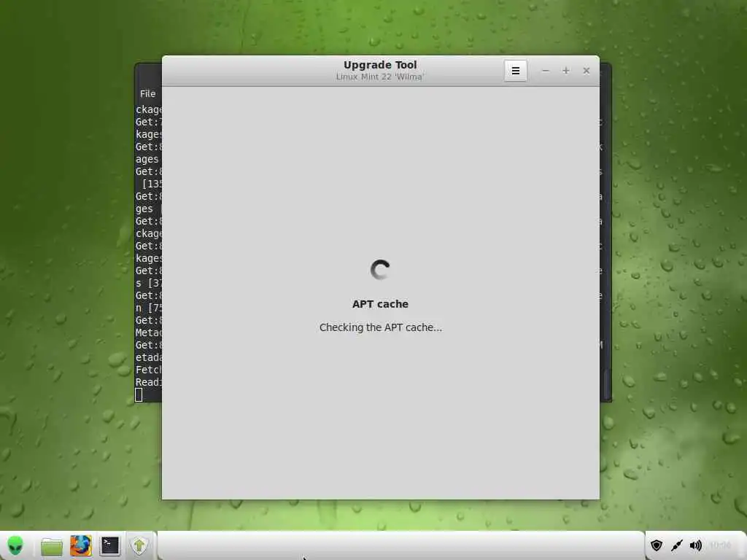
Task: Minimize the Upgrade Tool window
Action: (x=546, y=71)
